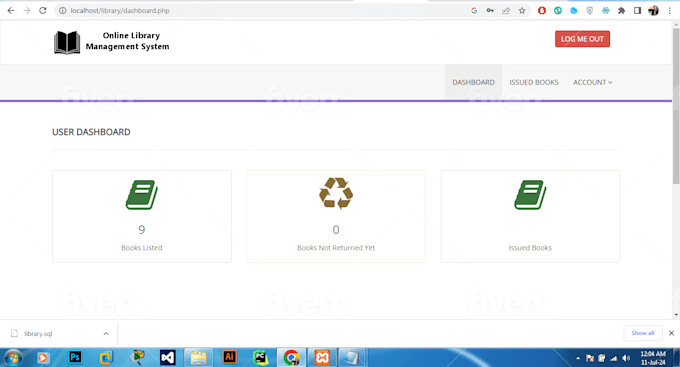Switch to Chrome in the taskbar

click(291, 357)
